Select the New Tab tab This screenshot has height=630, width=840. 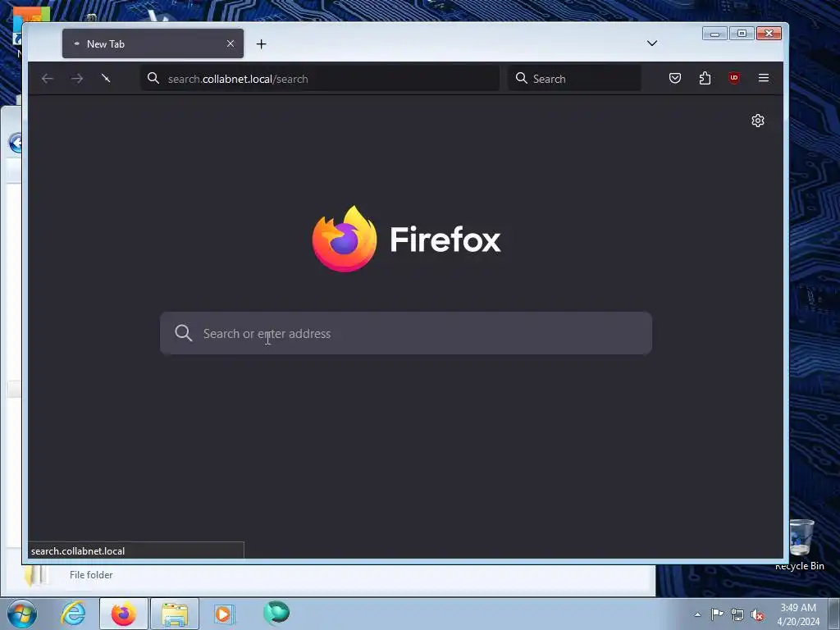[x=153, y=43]
